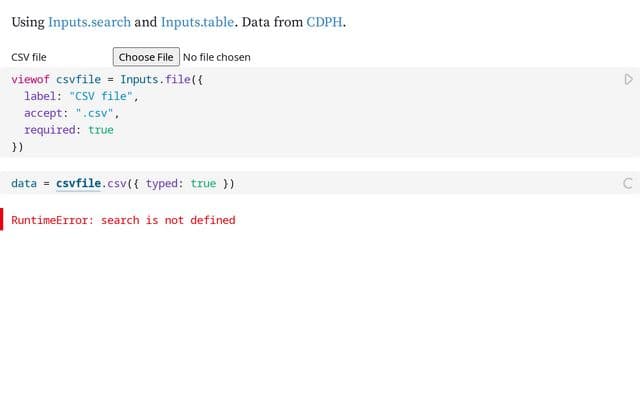Screen dimensions: 640x400
Task: Click the 'No file chosen' text
Action: tap(217, 57)
